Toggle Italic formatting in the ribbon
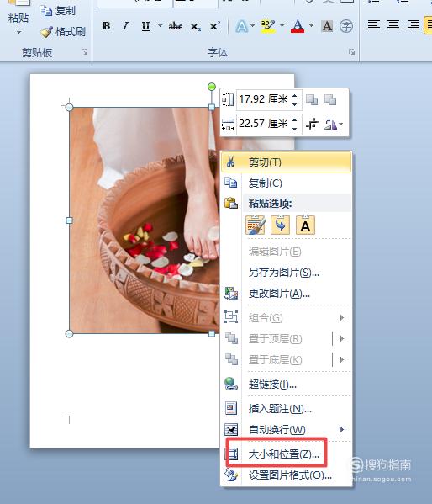Screen dimensions: 432x504 point(125,26)
